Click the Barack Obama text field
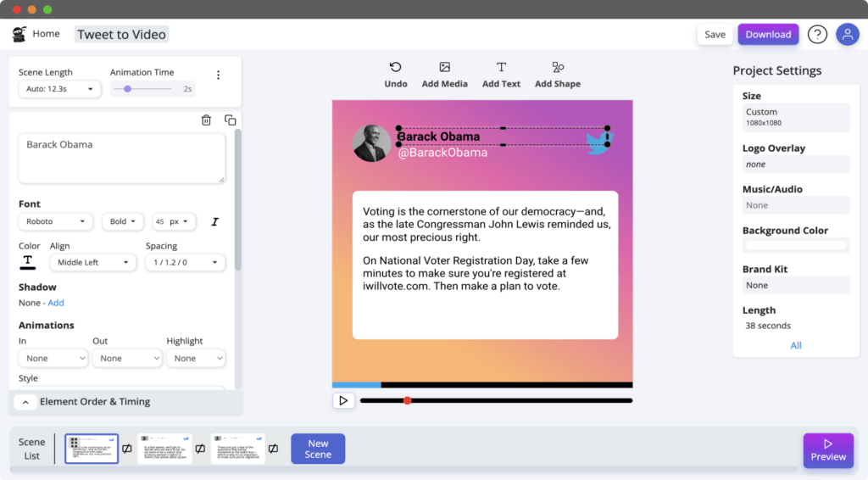This screenshot has height=480, width=868. (x=122, y=158)
